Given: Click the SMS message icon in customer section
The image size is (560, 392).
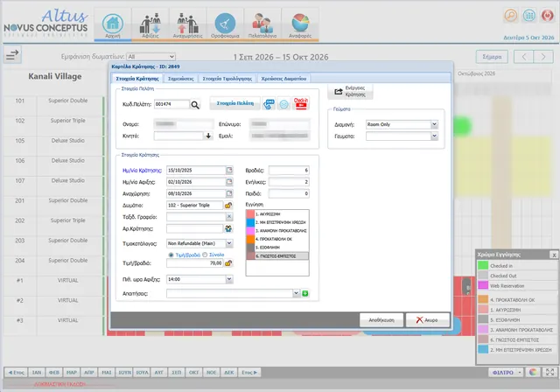Looking at the screenshot, I should pos(269,104).
